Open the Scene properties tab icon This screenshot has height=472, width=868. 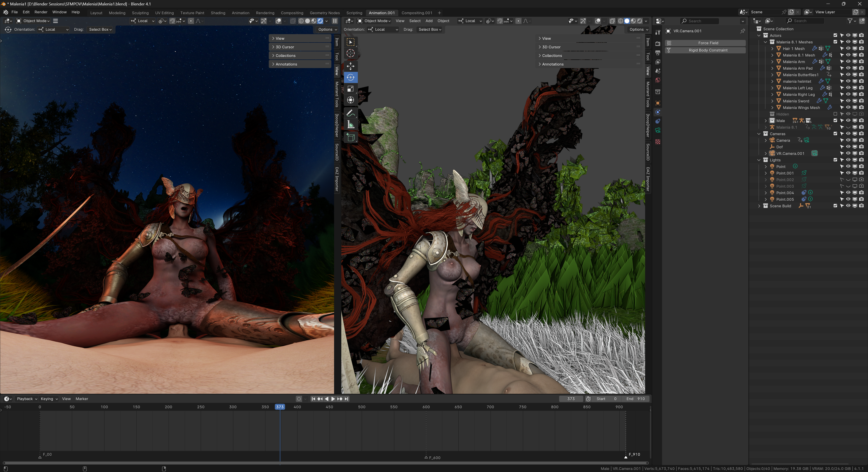tap(658, 71)
